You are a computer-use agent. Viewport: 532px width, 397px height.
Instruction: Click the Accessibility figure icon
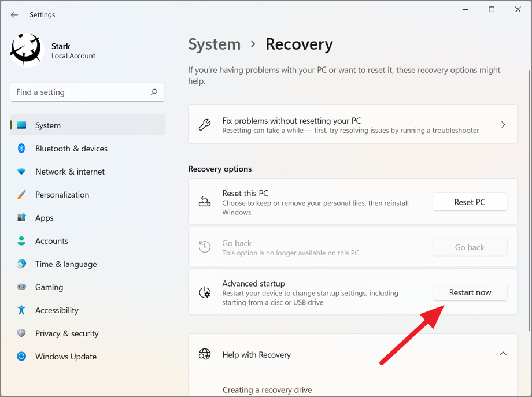click(x=21, y=310)
